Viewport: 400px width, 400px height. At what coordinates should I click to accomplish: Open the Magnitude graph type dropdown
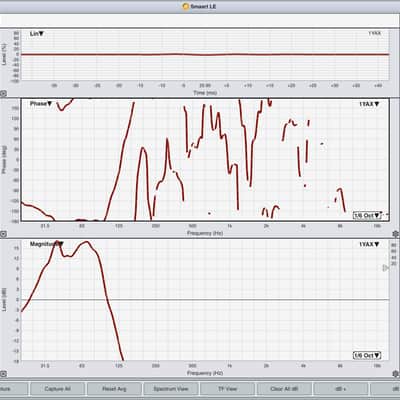tap(47, 244)
